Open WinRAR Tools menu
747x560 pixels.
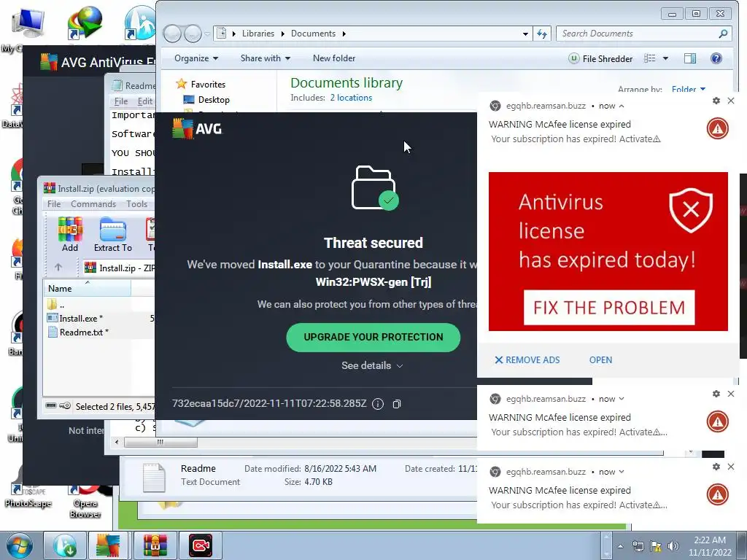(136, 204)
